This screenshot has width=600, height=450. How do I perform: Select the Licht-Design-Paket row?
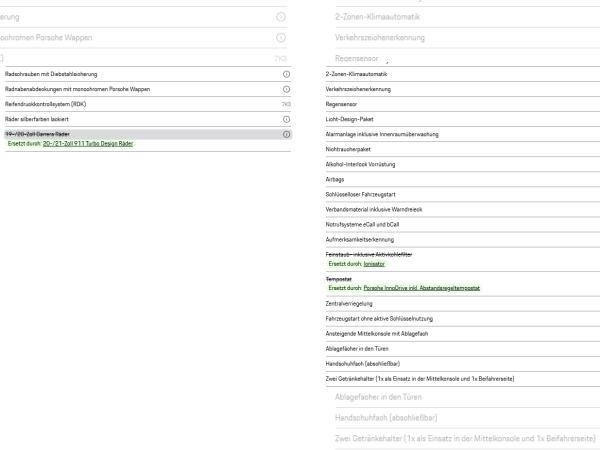[x=463, y=119]
